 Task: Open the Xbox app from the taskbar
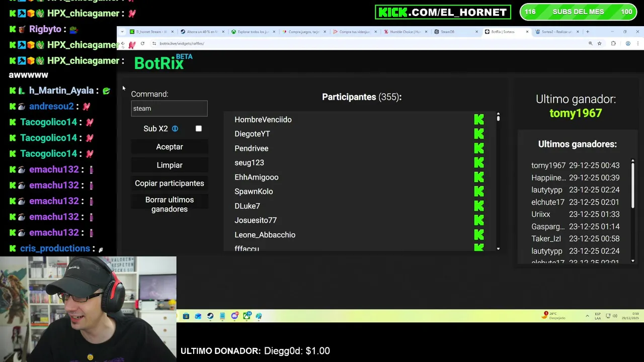point(247,316)
